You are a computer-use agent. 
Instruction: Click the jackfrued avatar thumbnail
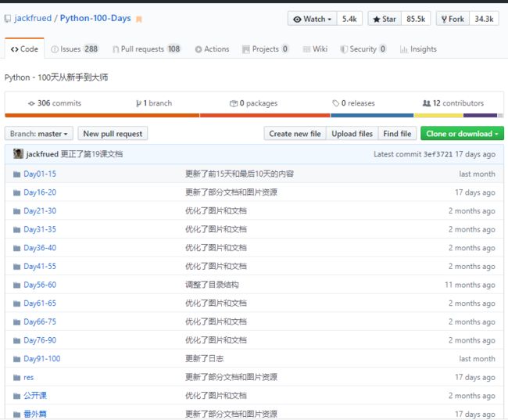[18, 154]
